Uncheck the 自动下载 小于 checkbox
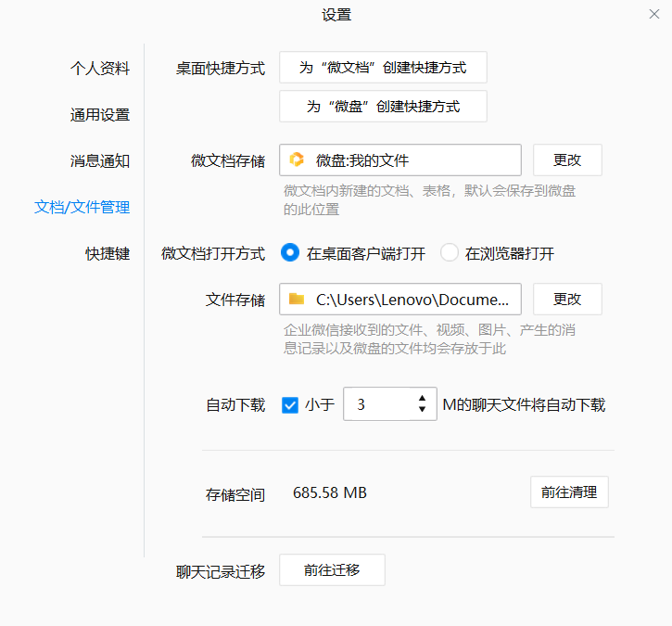The width and height of the screenshot is (672, 626). [290, 404]
